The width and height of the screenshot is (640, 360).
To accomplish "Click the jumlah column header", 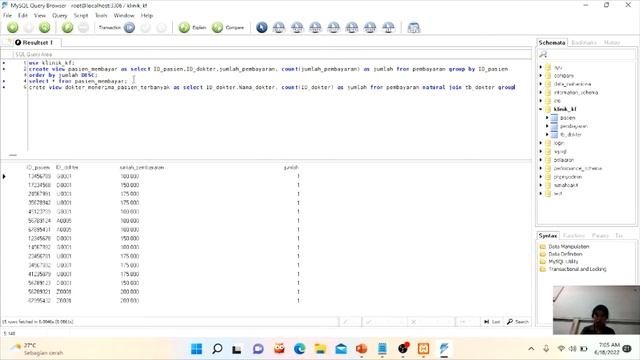I will [291, 167].
